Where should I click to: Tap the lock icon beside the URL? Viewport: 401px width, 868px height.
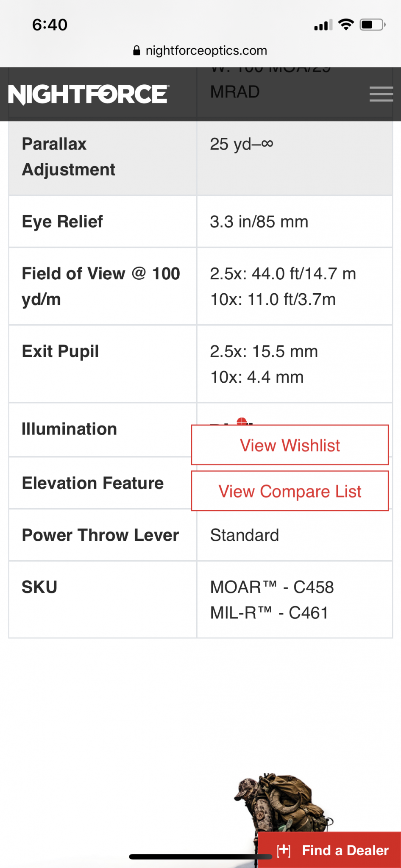(x=136, y=51)
